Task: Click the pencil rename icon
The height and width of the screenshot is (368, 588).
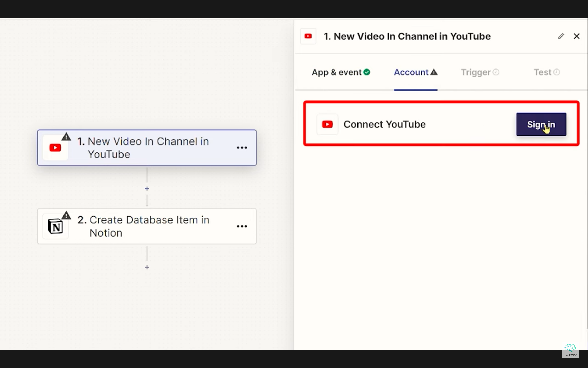Action: pyautogui.click(x=561, y=36)
